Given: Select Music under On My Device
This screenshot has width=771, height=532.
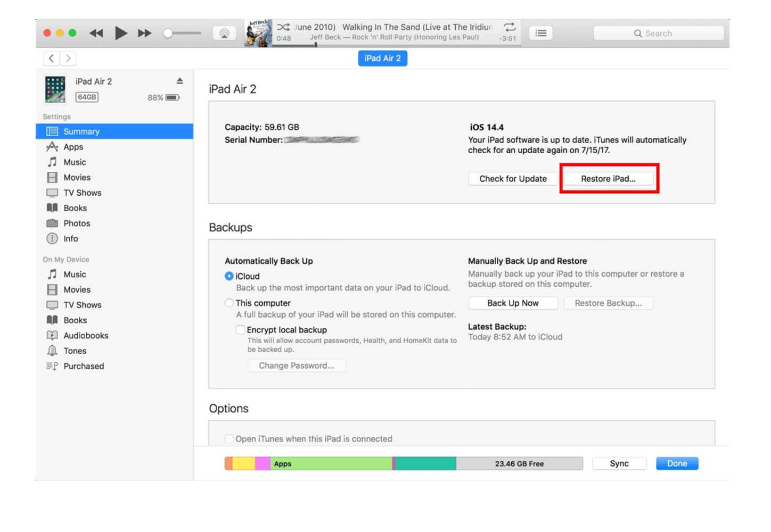Looking at the screenshot, I should point(114,275).
